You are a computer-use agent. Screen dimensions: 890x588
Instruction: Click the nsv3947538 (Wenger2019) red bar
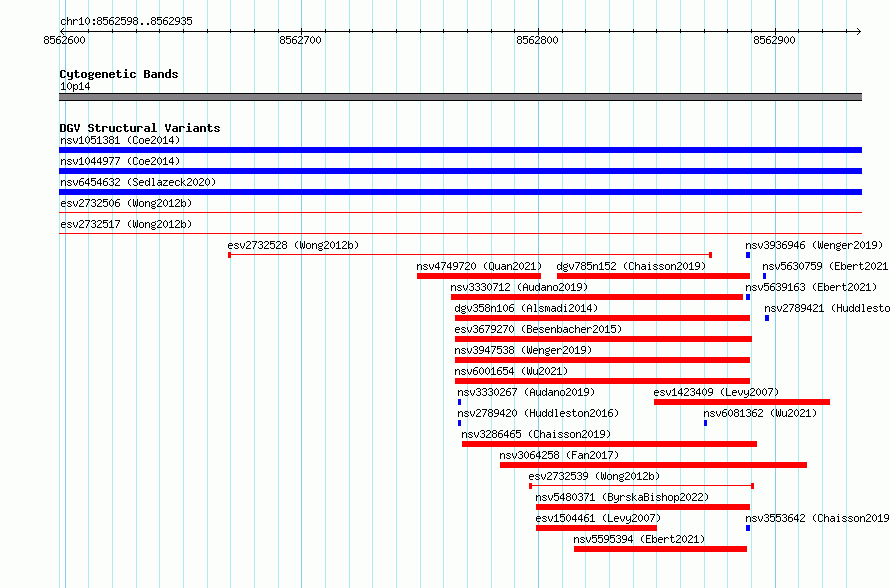pos(602,360)
